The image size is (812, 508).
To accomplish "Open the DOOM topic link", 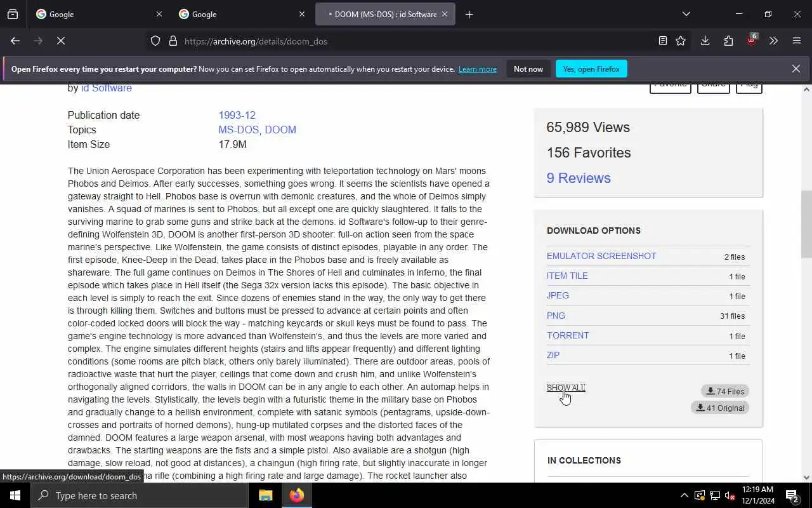I will [280, 130].
